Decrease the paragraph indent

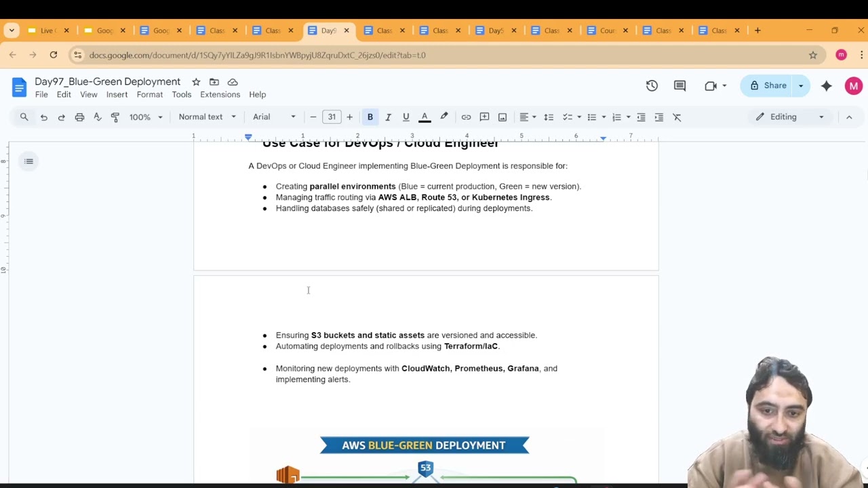[x=641, y=117]
